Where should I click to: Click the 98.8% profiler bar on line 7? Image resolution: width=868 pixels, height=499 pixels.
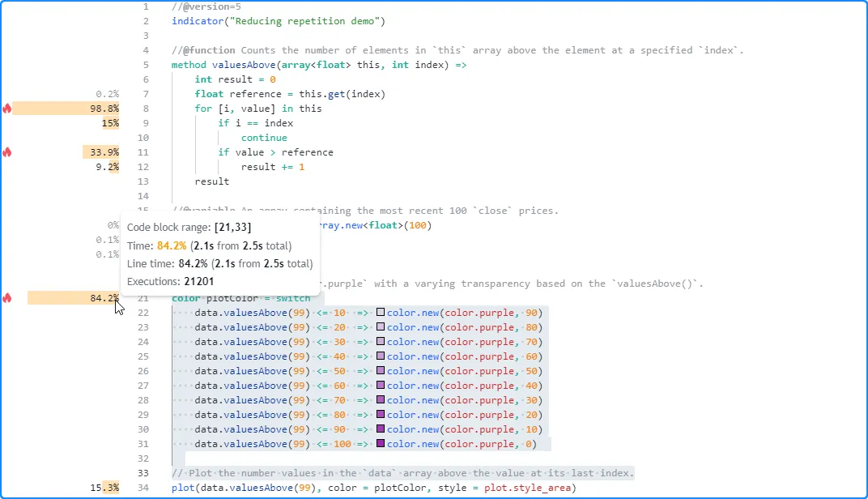click(x=66, y=109)
